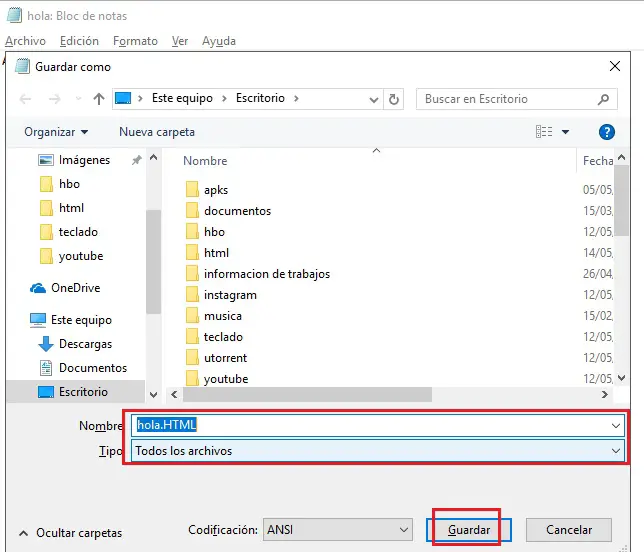
Task: Click hbo folder icon in file list
Action: coord(192,232)
